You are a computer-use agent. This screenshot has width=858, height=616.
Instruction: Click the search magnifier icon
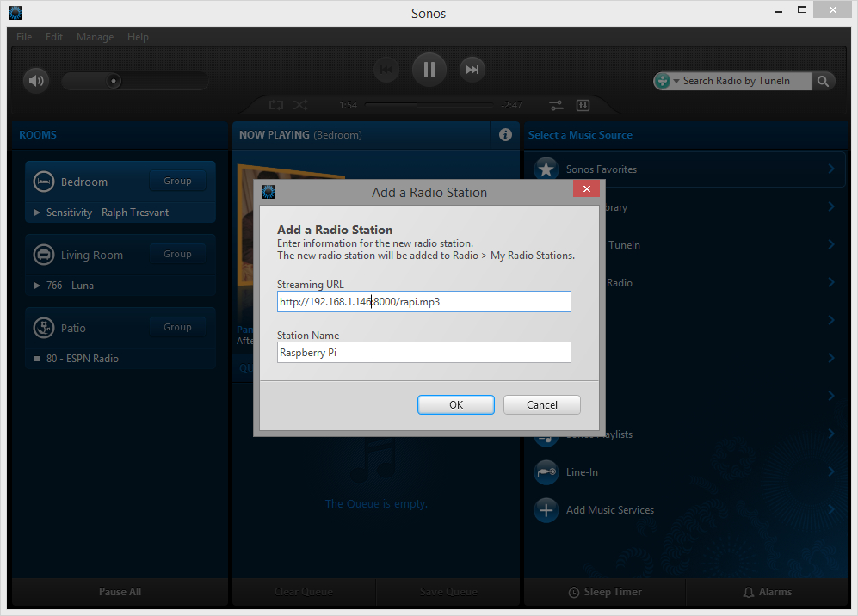[x=823, y=81]
